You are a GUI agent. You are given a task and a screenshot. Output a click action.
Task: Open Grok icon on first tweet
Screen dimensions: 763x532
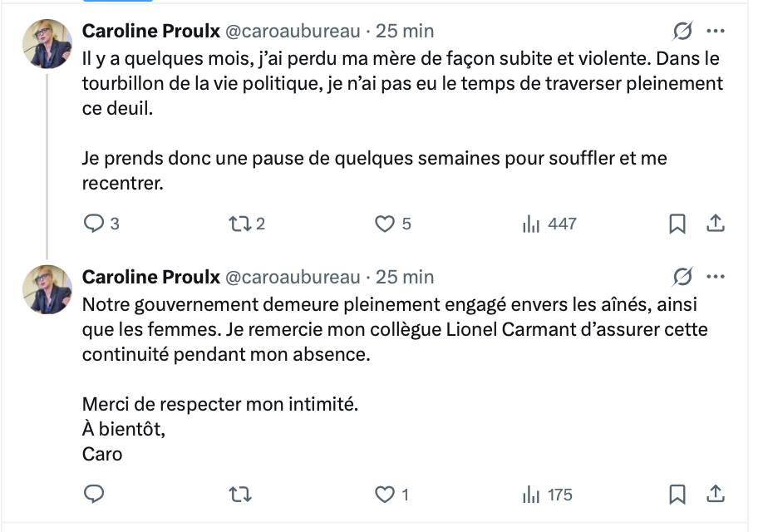[x=682, y=32]
